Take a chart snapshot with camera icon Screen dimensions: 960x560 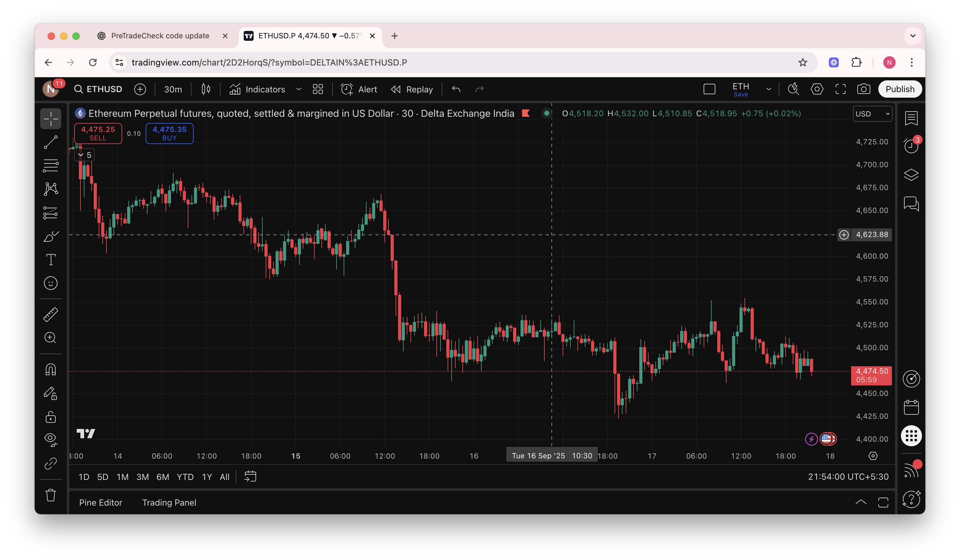(863, 89)
